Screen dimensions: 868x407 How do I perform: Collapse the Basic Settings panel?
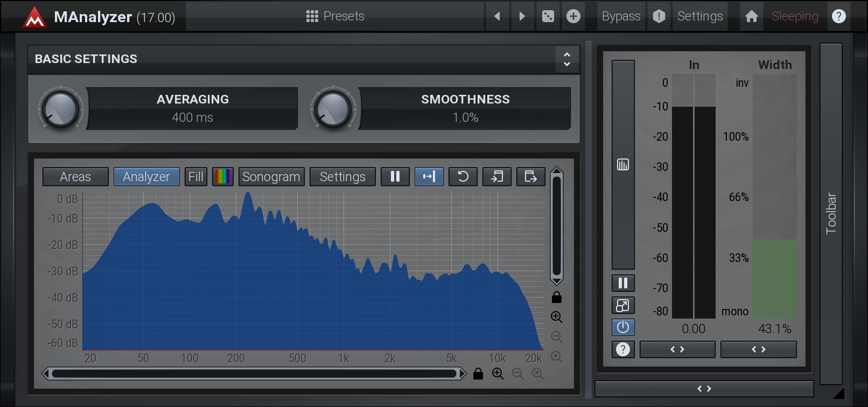pos(566,59)
